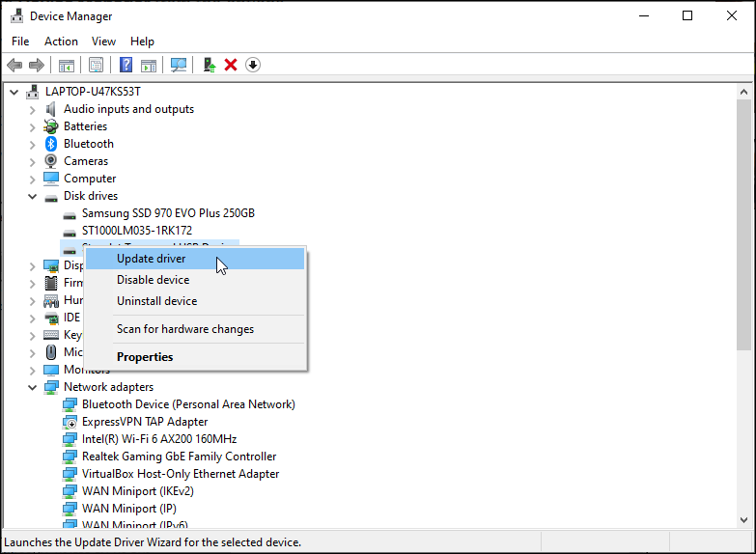Expand the Audio inputs and outputs node
Viewport: 756px width, 554px height.
[32, 109]
